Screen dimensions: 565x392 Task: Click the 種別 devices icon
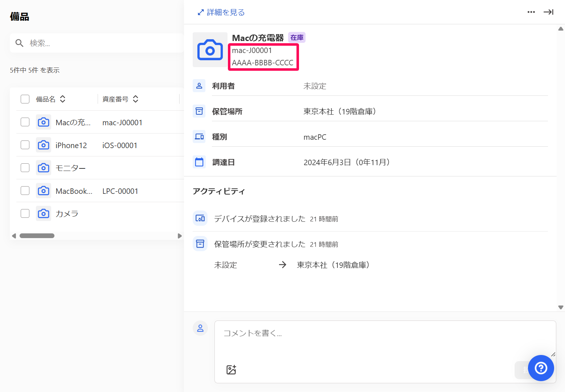pyautogui.click(x=199, y=136)
